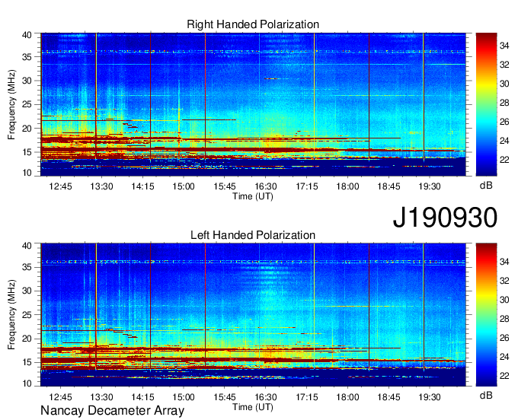
Task: Click the 35 MHz tick on Left Handed plot
Action: [27, 267]
